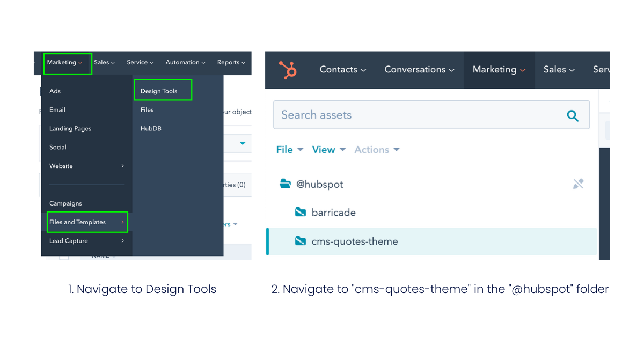Open the Marketing menu in the left navbar
This screenshot has height=337, width=644.
click(x=65, y=63)
